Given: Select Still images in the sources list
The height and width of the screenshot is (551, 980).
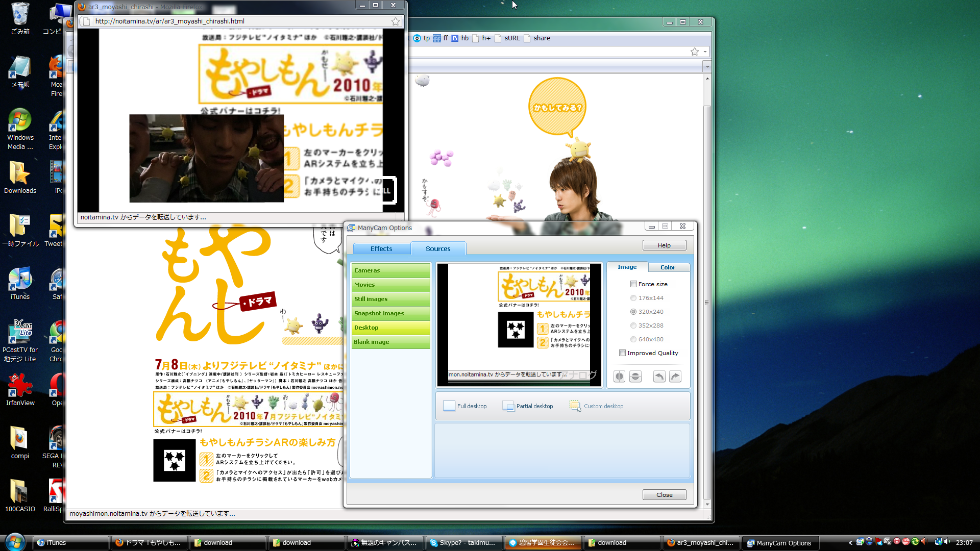Looking at the screenshot, I should tap(390, 299).
